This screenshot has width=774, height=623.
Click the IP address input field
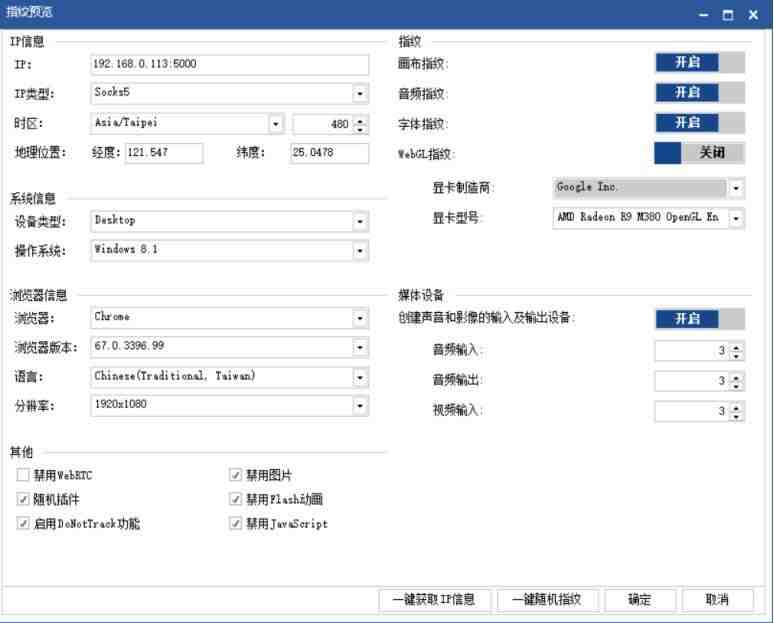(x=230, y=65)
